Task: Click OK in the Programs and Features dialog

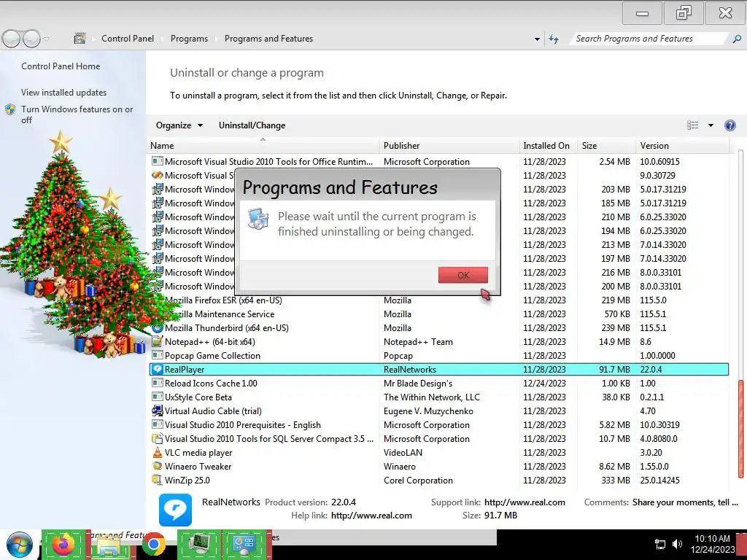Action: click(462, 275)
